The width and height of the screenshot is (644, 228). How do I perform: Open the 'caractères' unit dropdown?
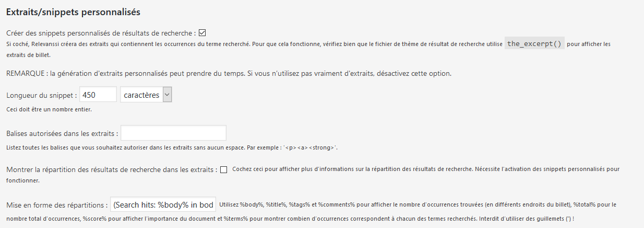tap(146, 95)
